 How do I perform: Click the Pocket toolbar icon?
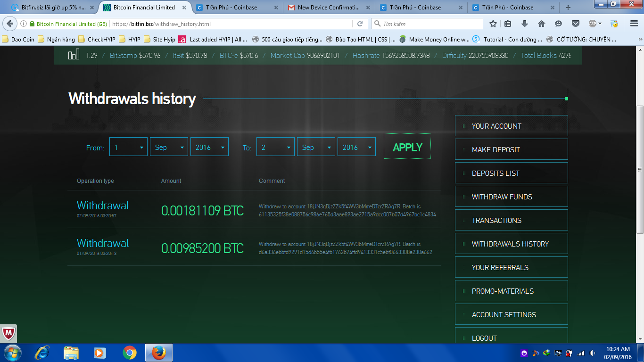(x=576, y=24)
